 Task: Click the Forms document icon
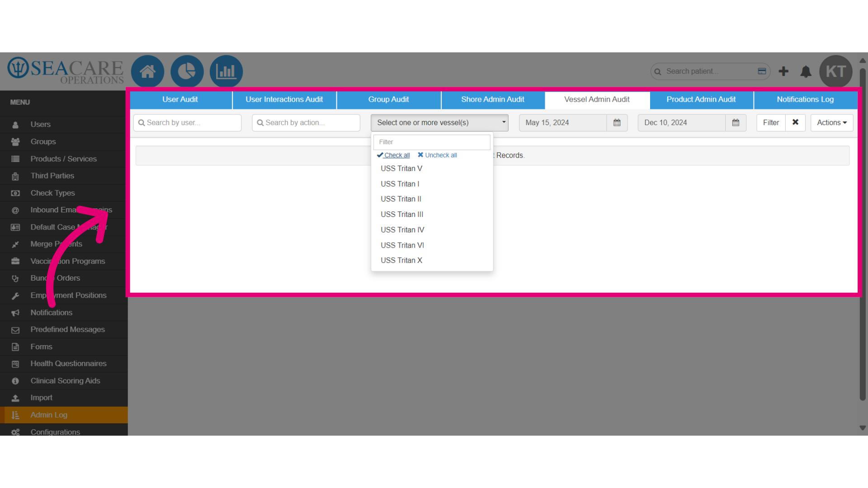[x=15, y=347]
